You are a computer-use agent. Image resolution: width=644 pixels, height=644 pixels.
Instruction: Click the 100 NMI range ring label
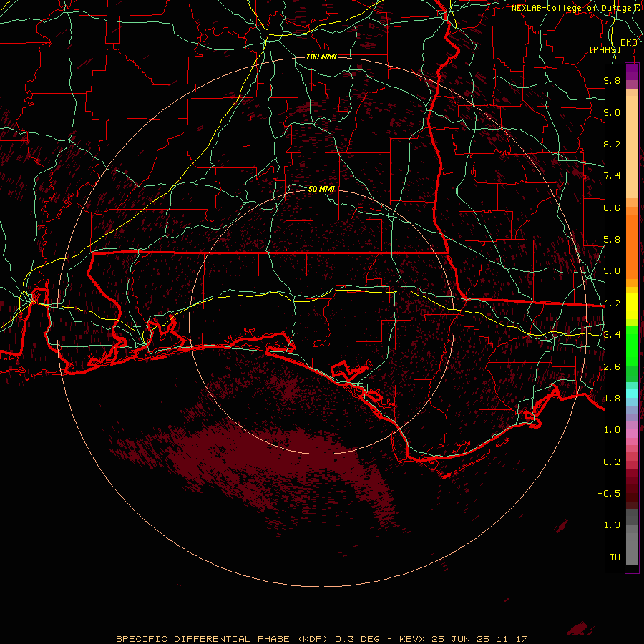pos(321,57)
